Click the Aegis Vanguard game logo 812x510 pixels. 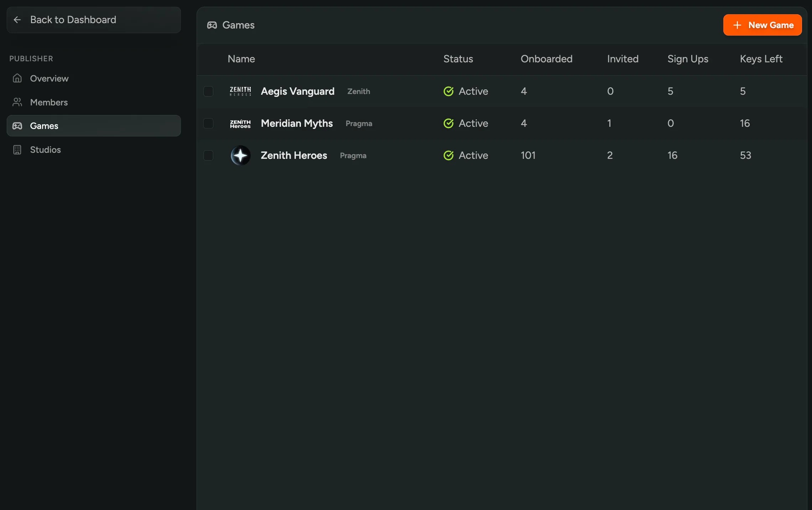240,91
